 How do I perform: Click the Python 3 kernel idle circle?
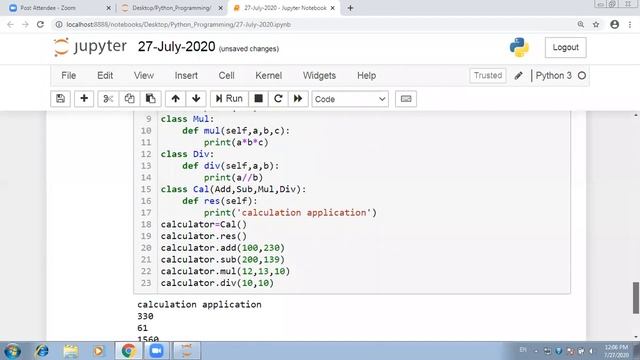[x=582, y=76]
